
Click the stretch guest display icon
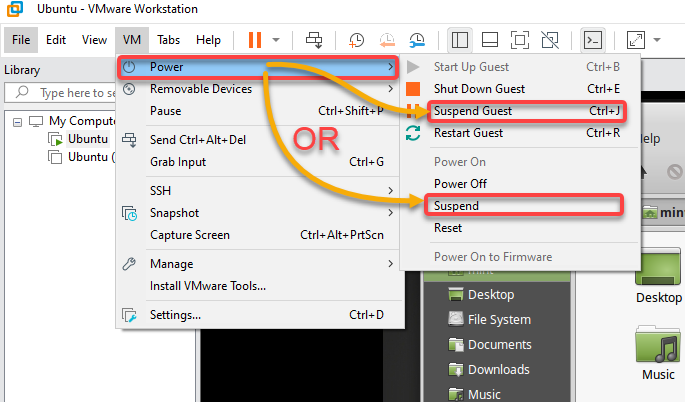(636, 40)
